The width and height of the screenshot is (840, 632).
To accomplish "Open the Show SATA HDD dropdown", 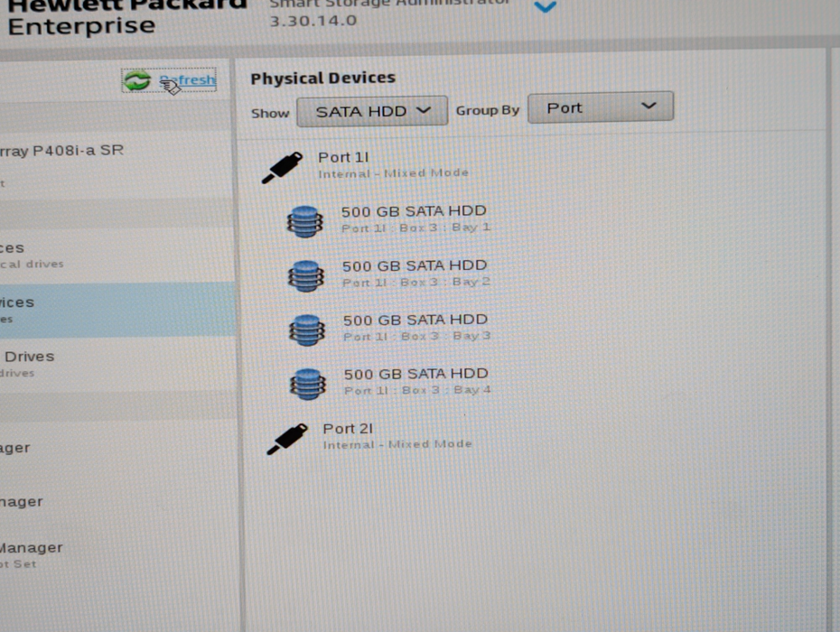I will [x=372, y=111].
